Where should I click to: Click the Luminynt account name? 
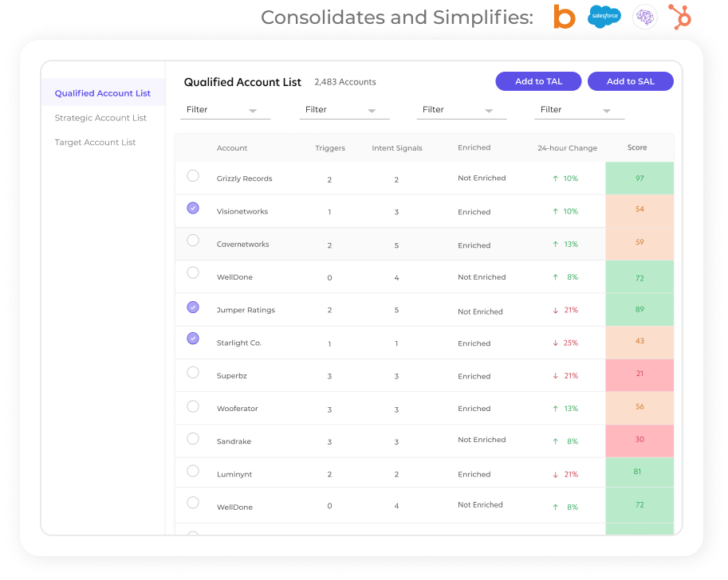coord(234,475)
